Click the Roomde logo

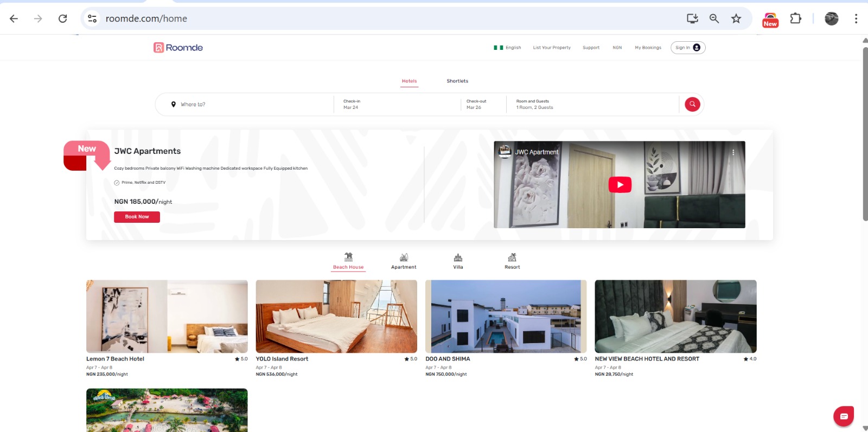point(178,48)
